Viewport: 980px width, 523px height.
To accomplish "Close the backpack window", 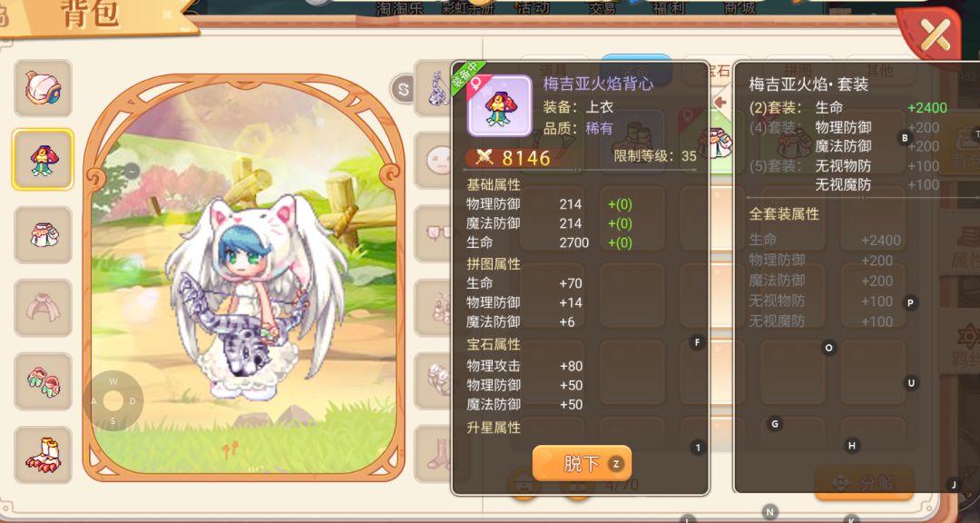I will coord(935,35).
